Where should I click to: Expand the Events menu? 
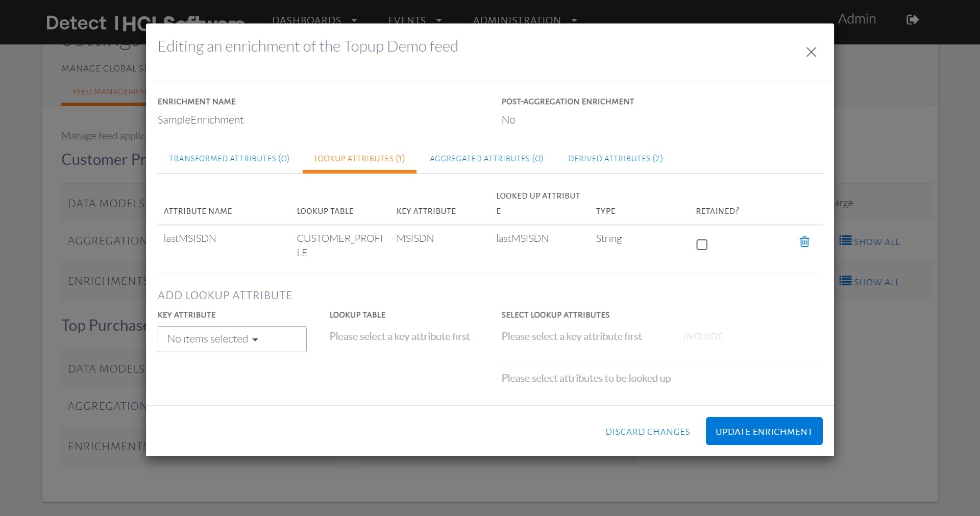414,20
